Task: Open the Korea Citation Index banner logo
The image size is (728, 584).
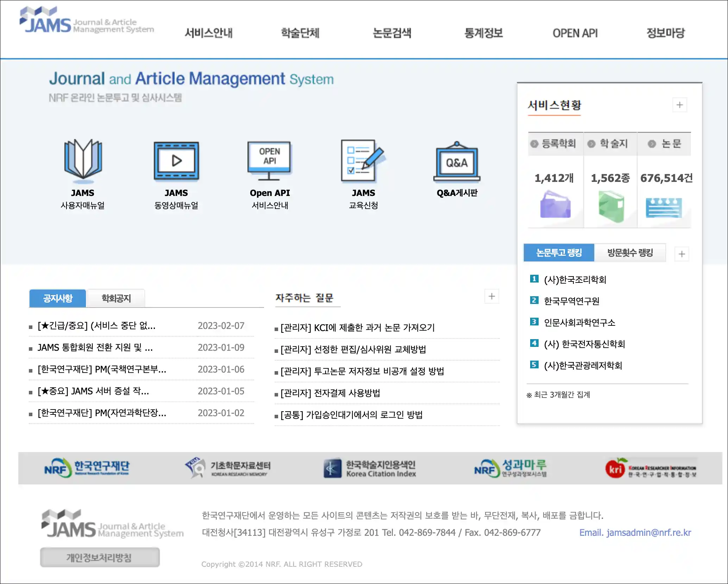Action: point(370,468)
